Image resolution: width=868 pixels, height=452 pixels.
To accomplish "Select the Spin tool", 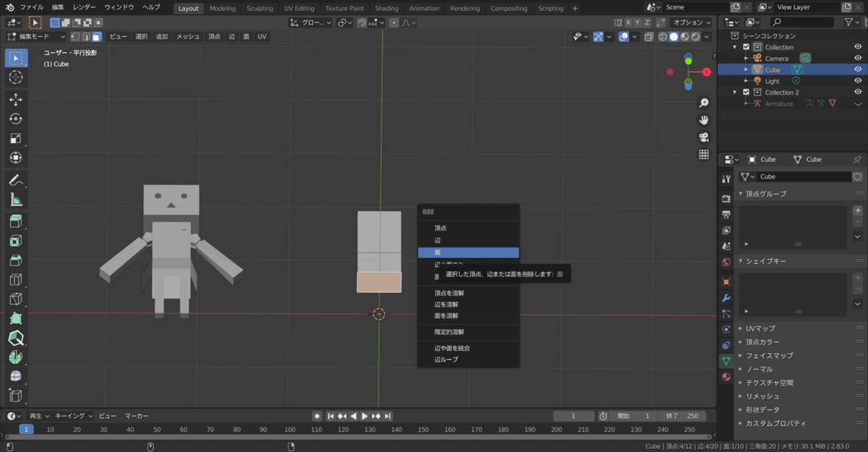I will [x=16, y=357].
